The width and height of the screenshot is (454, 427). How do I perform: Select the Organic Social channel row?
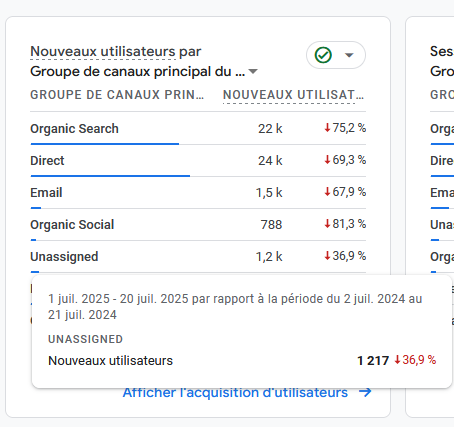(x=198, y=225)
